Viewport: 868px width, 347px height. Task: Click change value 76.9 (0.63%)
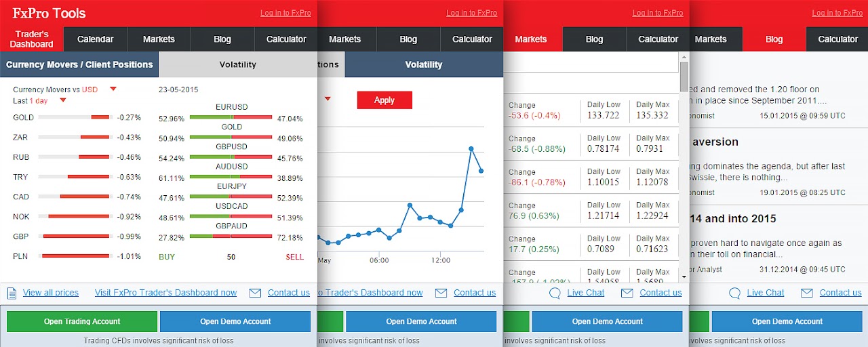pos(534,216)
